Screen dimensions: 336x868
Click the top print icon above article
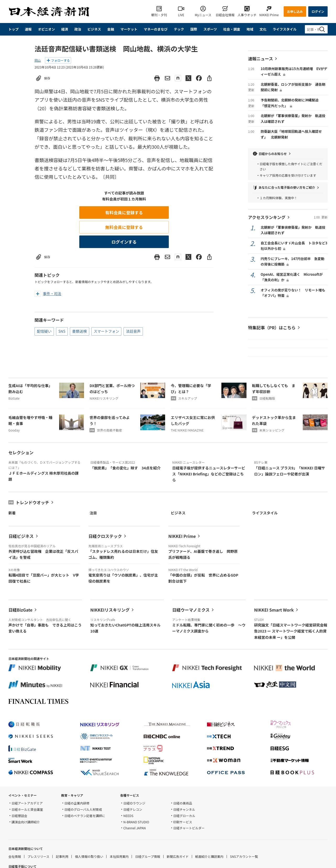pos(157,78)
